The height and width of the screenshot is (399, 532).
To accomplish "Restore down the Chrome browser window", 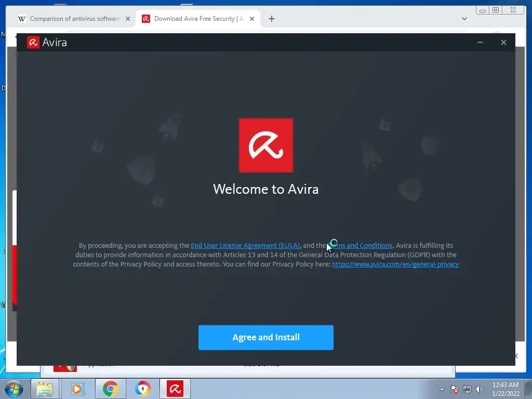I will pyautogui.click(x=496, y=10).
